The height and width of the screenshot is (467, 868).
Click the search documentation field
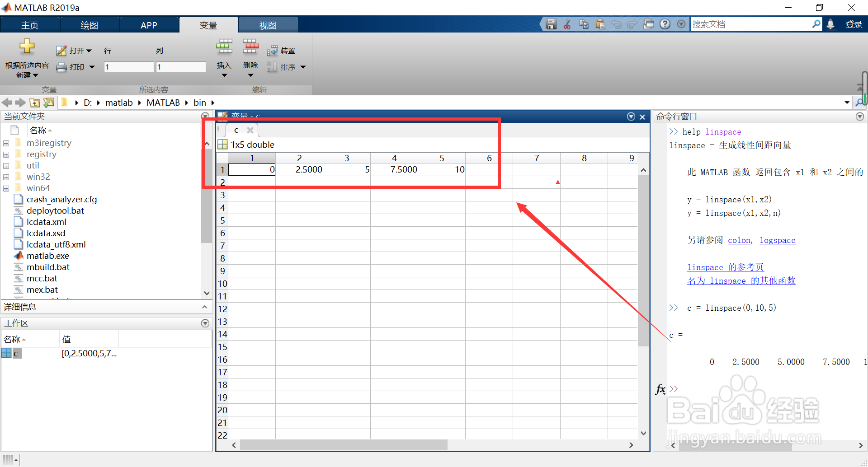coord(750,24)
